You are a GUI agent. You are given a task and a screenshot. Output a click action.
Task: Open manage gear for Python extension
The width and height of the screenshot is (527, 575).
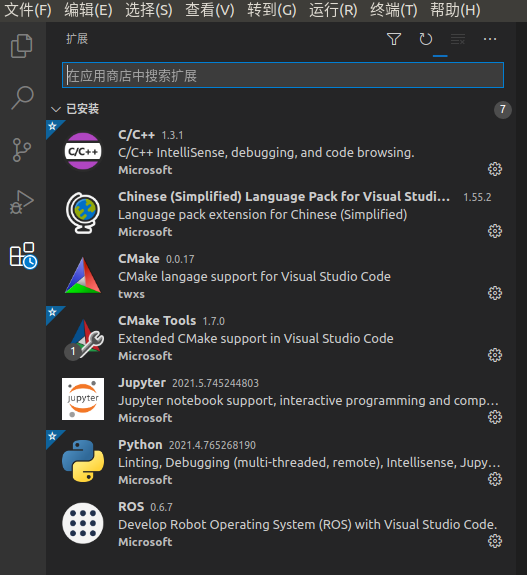pyautogui.click(x=495, y=479)
